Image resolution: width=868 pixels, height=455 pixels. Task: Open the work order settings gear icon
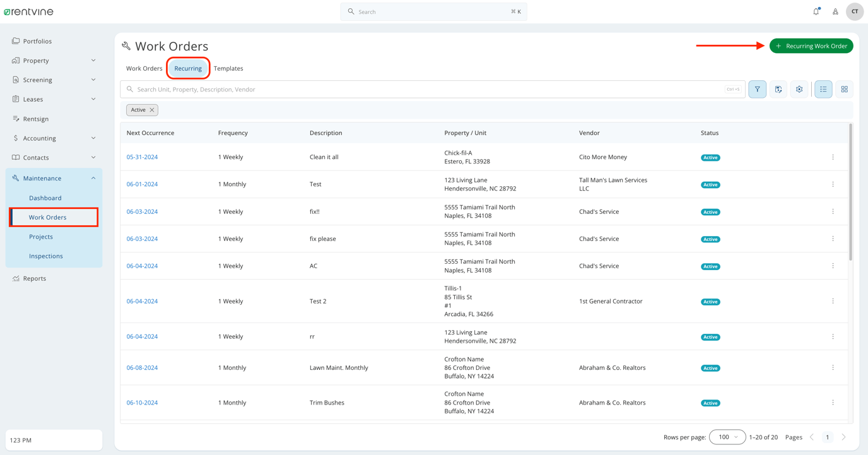[799, 89]
